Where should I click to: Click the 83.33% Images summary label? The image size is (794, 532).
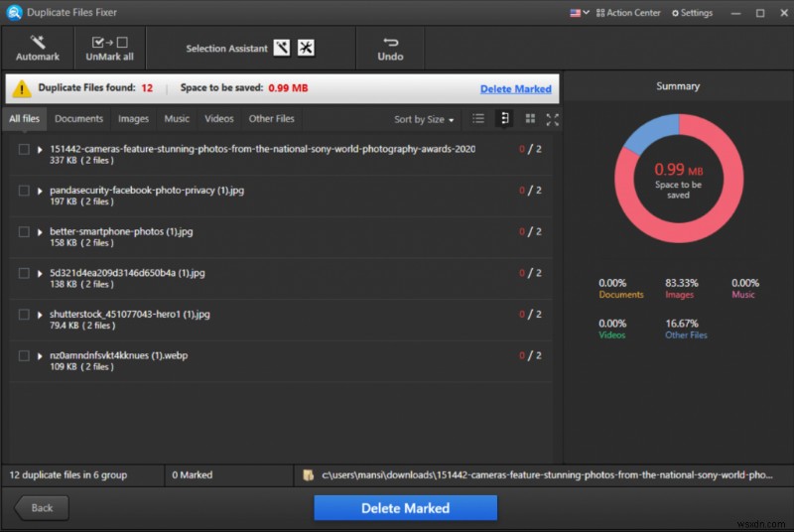click(x=681, y=289)
